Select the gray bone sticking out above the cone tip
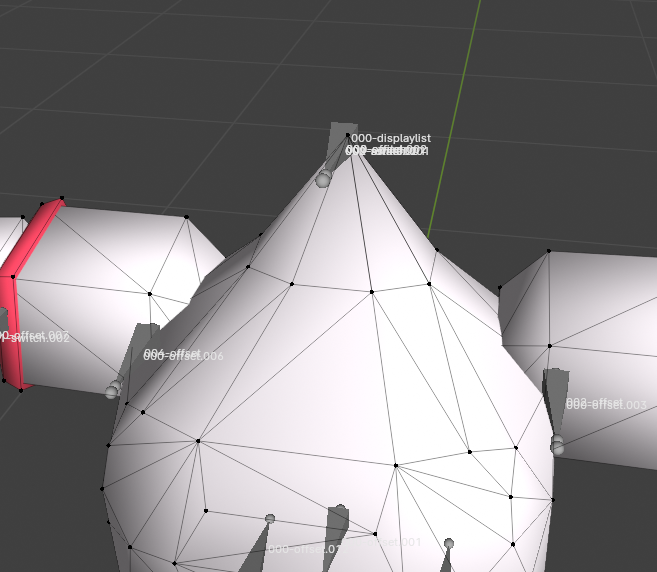657x572 pixels. (335, 145)
